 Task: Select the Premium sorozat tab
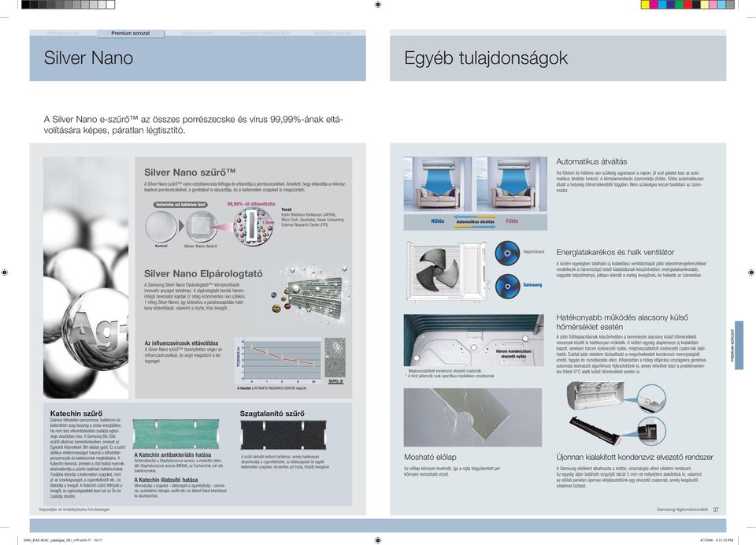click(131, 33)
